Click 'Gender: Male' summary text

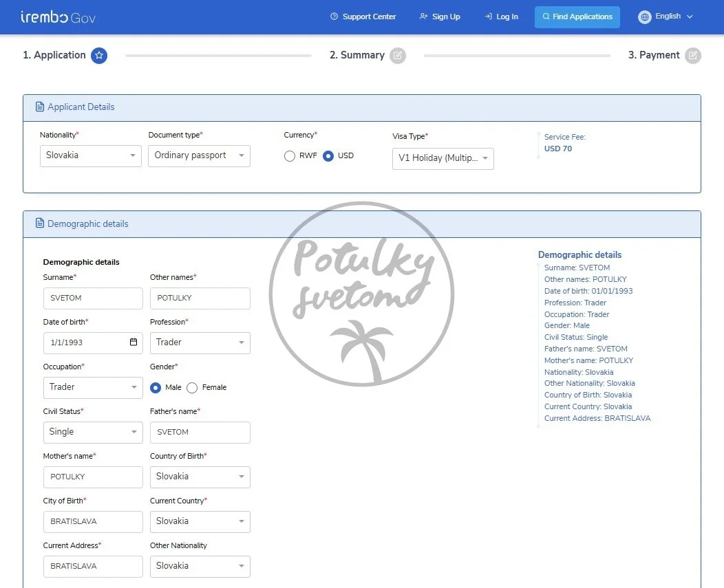[566, 325]
